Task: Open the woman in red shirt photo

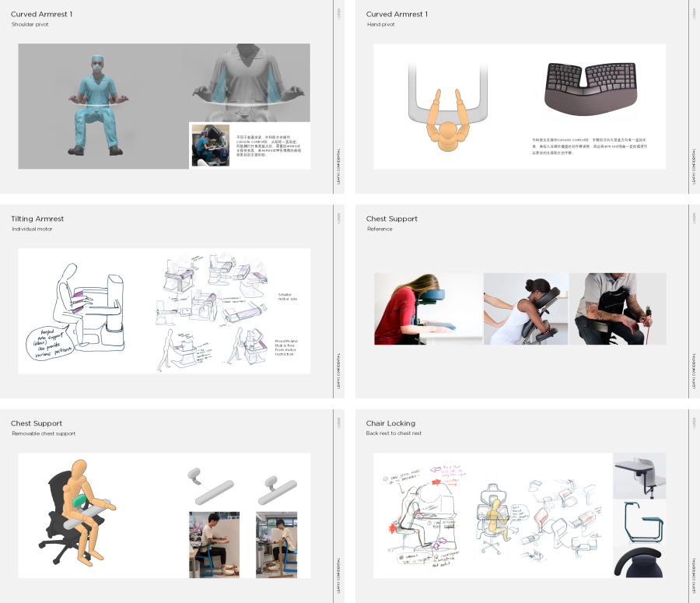Action: (428, 309)
